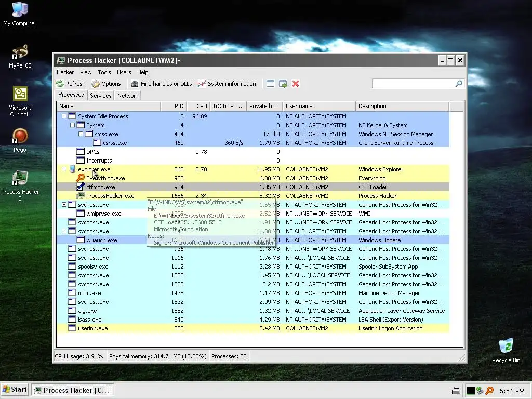Open the Hacker menu
Screen dimensions: 532x399
tap(65, 72)
